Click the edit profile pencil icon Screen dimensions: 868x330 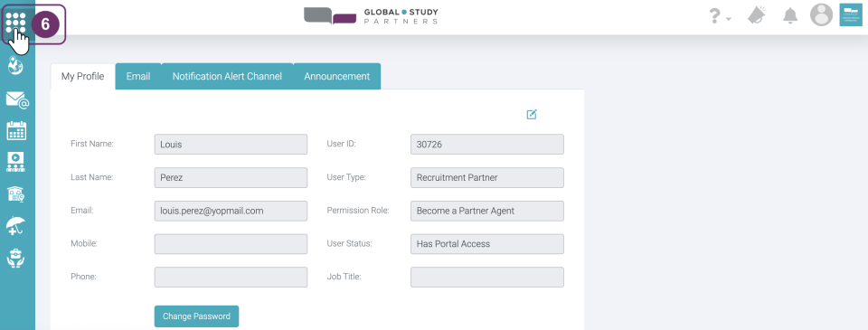pos(532,115)
